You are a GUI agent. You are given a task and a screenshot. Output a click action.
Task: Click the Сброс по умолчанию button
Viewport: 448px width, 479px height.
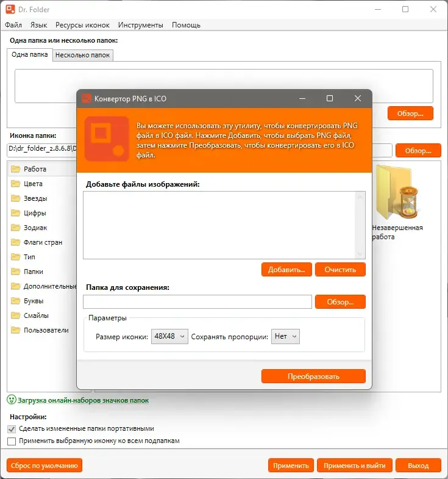point(44,465)
